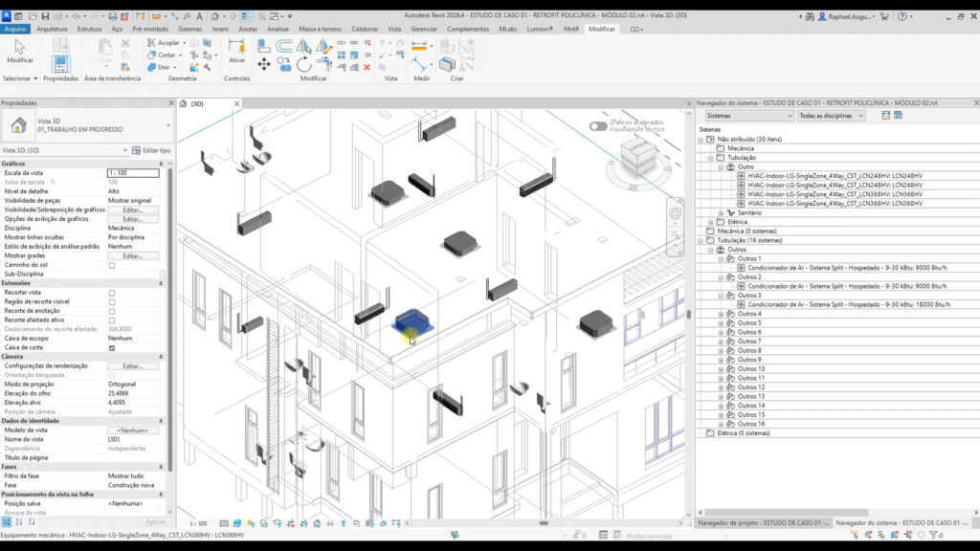Open the Anotar ribbon tab
Screen dimensions: 980x551
pos(248,29)
